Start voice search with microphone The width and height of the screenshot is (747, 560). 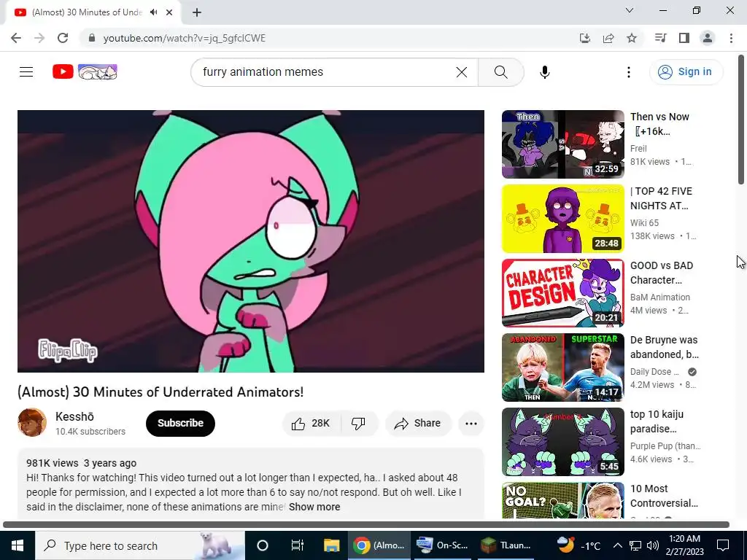544,72
